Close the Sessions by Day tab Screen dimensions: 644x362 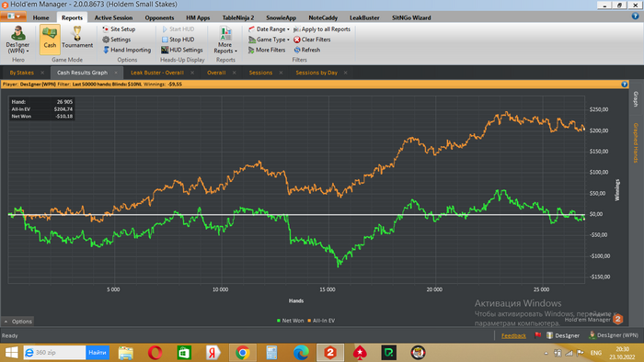pos(345,73)
